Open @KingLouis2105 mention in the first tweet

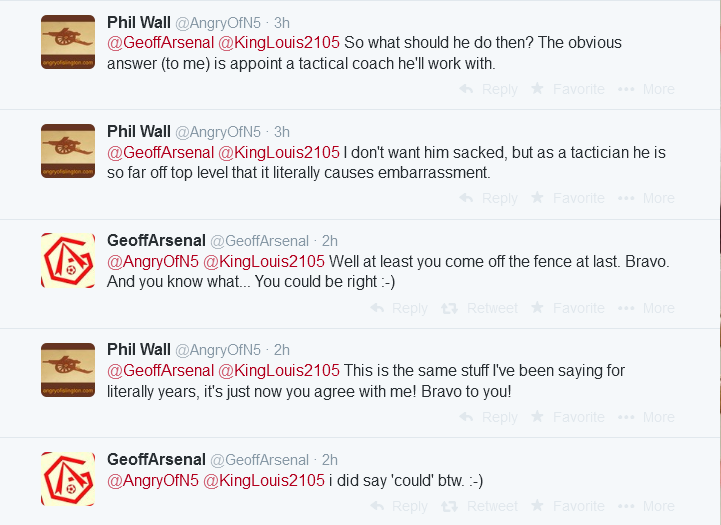[279, 43]
